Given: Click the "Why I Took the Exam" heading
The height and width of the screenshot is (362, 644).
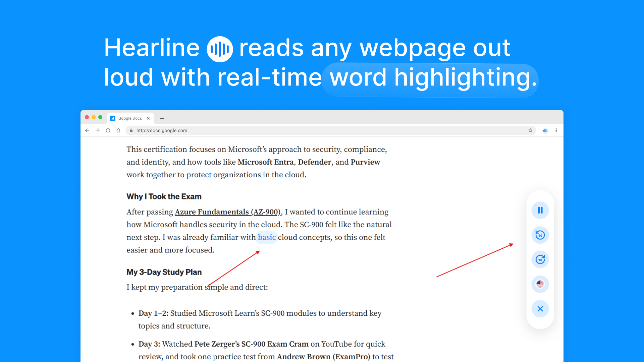Looking at the screenshot, I should click(x=164, y=196).
